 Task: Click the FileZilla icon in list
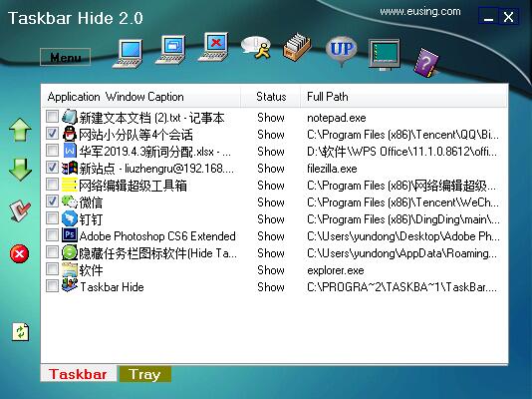tap(70, 168)
